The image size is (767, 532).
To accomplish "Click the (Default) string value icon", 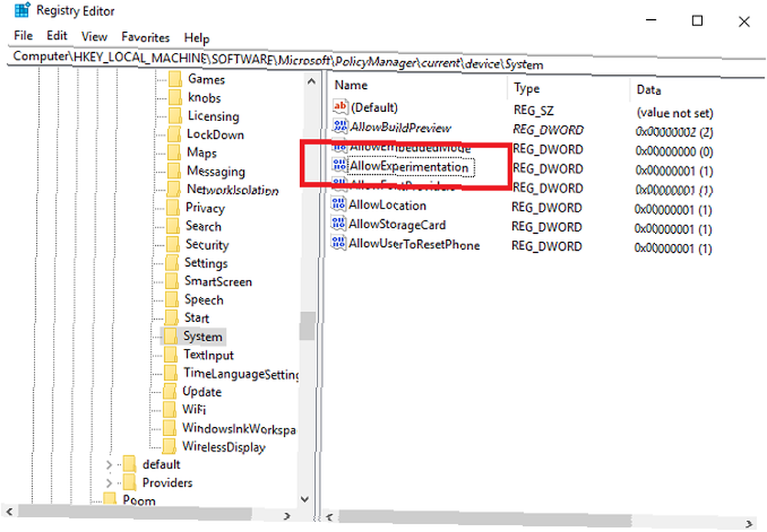I will tap(340, 106).
